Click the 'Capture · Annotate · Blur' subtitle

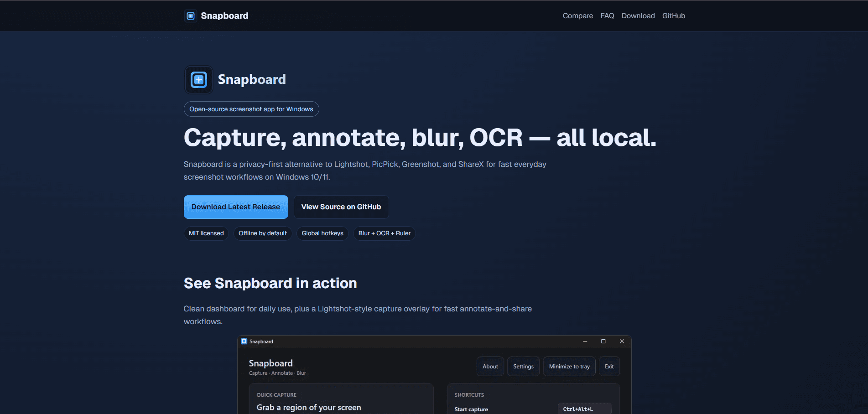tap(277, 373)
